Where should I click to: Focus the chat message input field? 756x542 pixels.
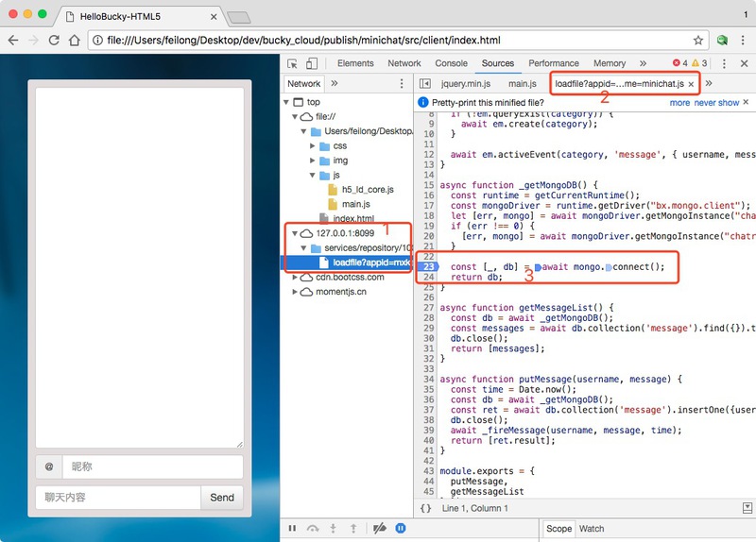pyautogui.click(x=118, y=498)
